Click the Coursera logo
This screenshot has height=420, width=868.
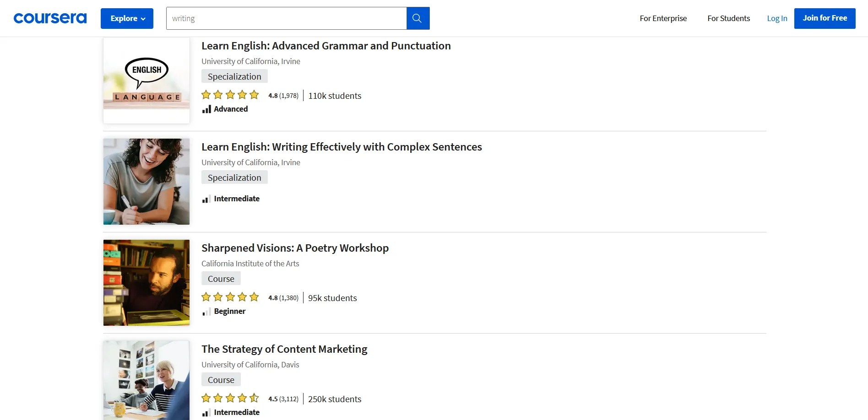point(50,18)
